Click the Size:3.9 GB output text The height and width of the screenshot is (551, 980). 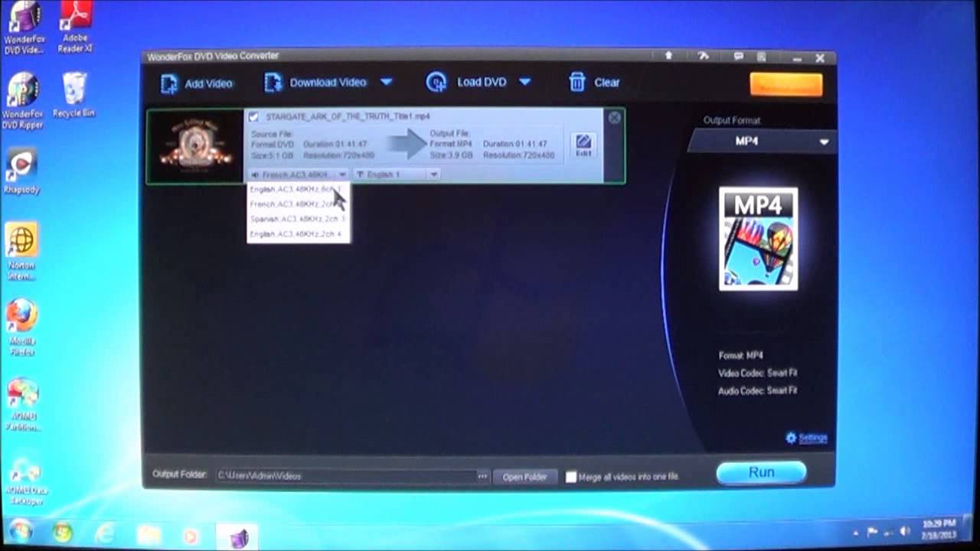tap(451, 155)
